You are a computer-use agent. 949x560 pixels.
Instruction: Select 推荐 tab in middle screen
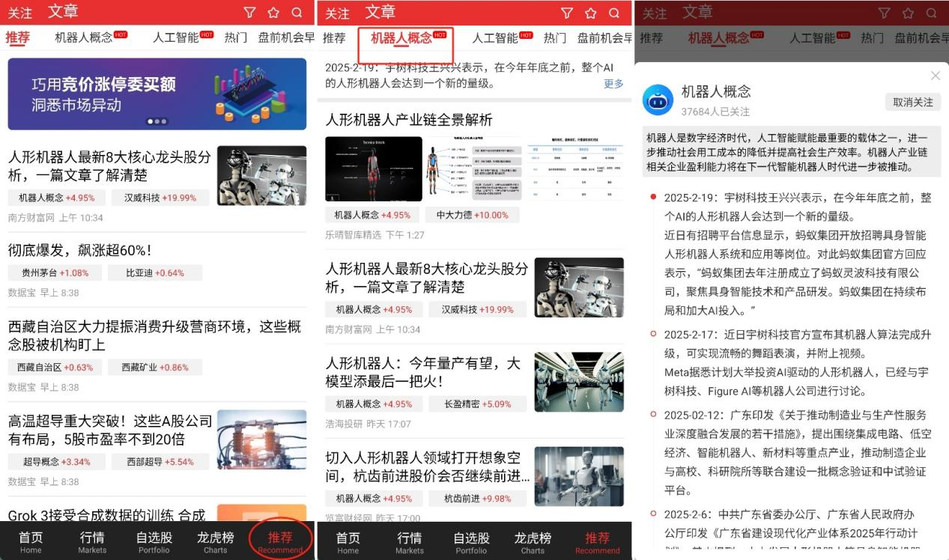click(x=334, y=37)
